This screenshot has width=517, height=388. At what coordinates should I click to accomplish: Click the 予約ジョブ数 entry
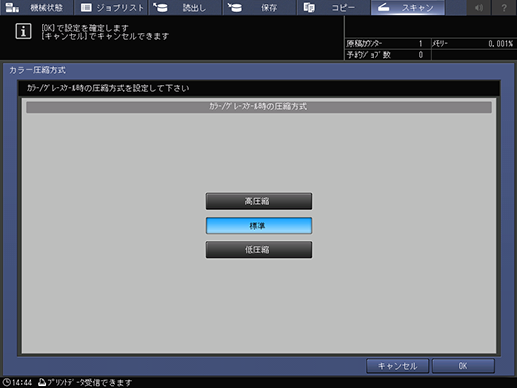pyautogui.click(x=387, y=55)
